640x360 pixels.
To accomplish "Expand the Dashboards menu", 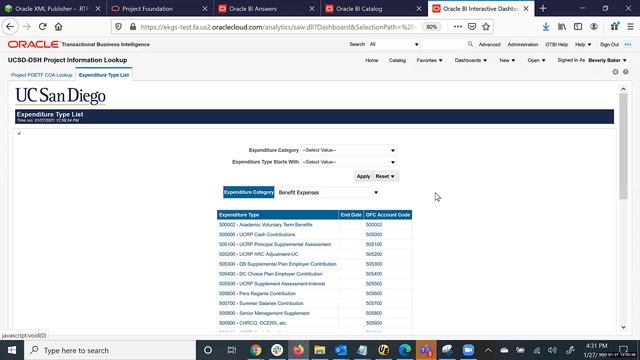I will coord(471,60).
